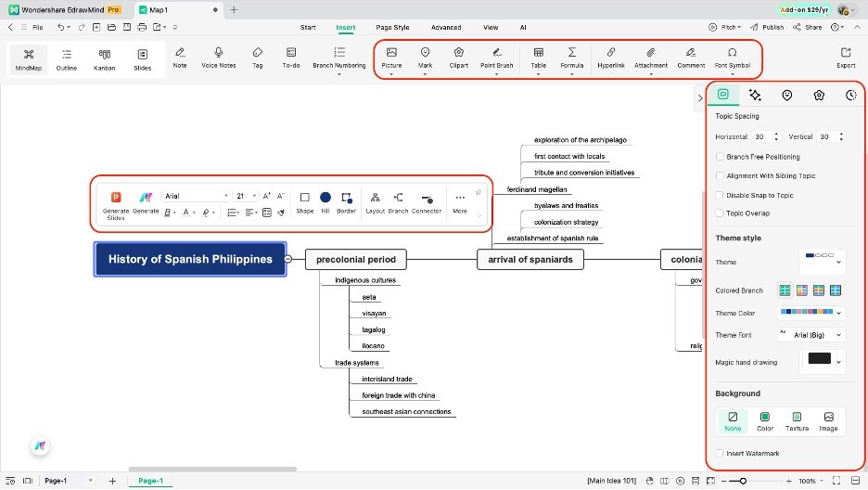Open Layout options in floating toolbar
This screenshot has width=868, height=490.
[x=375, y=202]
